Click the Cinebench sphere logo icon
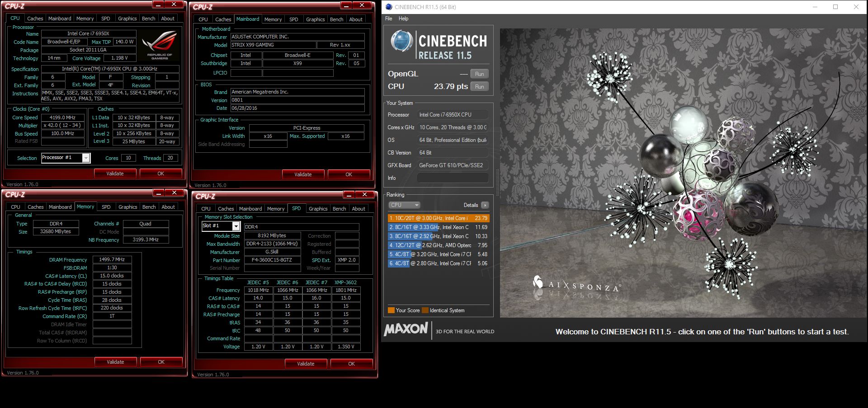This screenshot has width=868, height=408. click(401, 42)
